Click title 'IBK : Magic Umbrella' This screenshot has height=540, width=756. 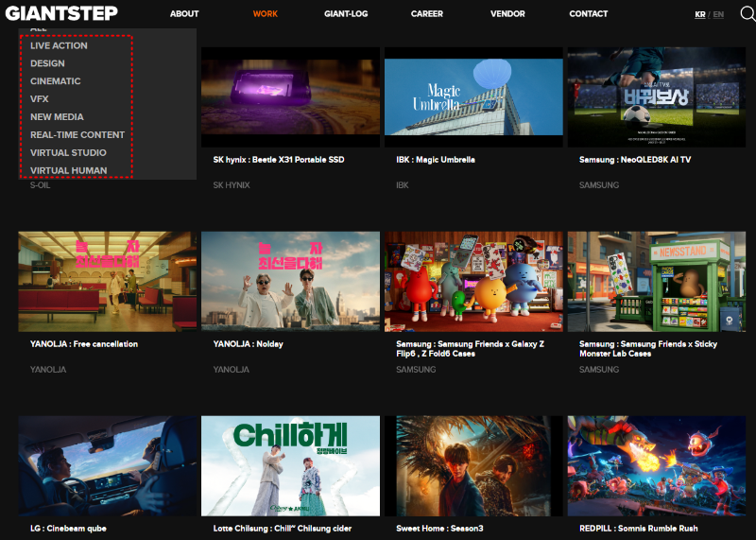436,160
